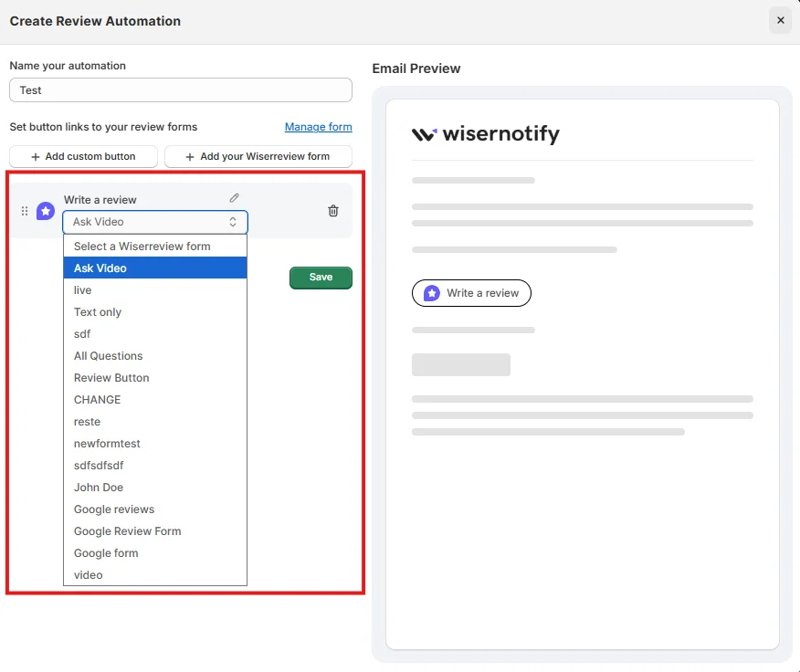Choose 'Text only' from the form list
800x672 pixels.
pos(98,312)
